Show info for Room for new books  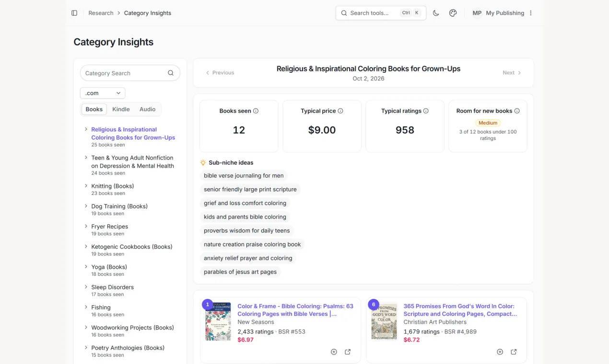point(517,111)
